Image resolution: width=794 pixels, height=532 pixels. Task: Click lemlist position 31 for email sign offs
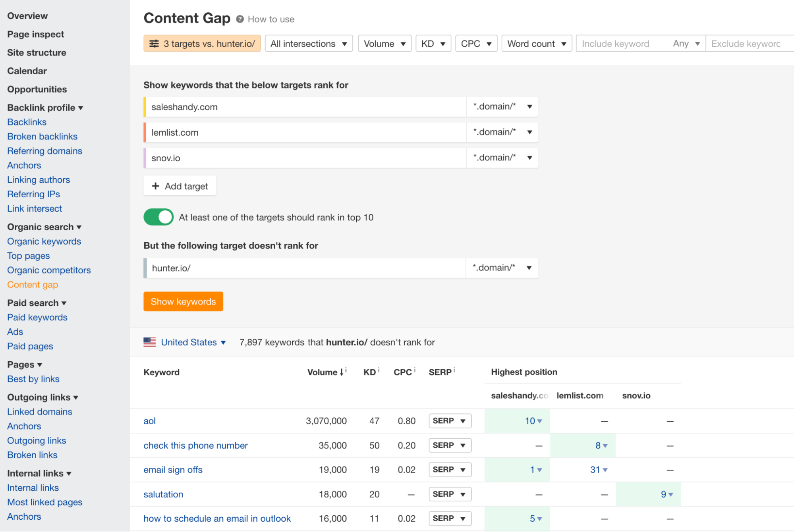point(599,470)
